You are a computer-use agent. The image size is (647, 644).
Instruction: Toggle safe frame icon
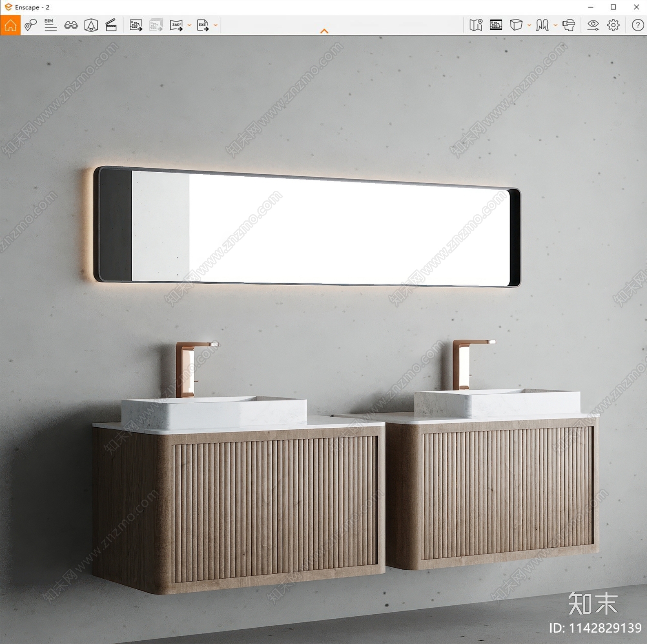coord(496,25)
